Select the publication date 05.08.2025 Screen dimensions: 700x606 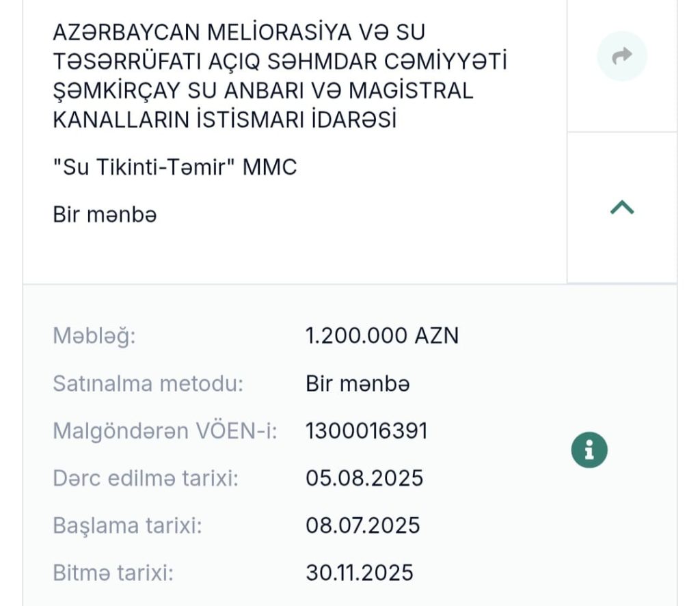coord(364,478)
